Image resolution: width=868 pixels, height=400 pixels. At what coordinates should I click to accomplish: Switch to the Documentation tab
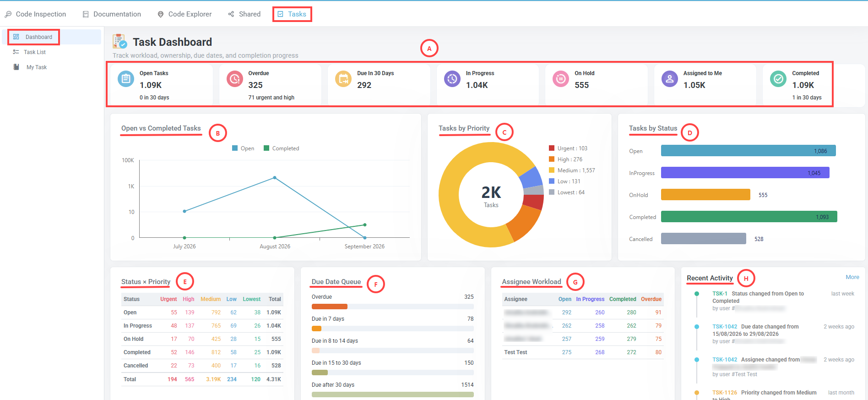pyautogui.click(x=112, y=14)
